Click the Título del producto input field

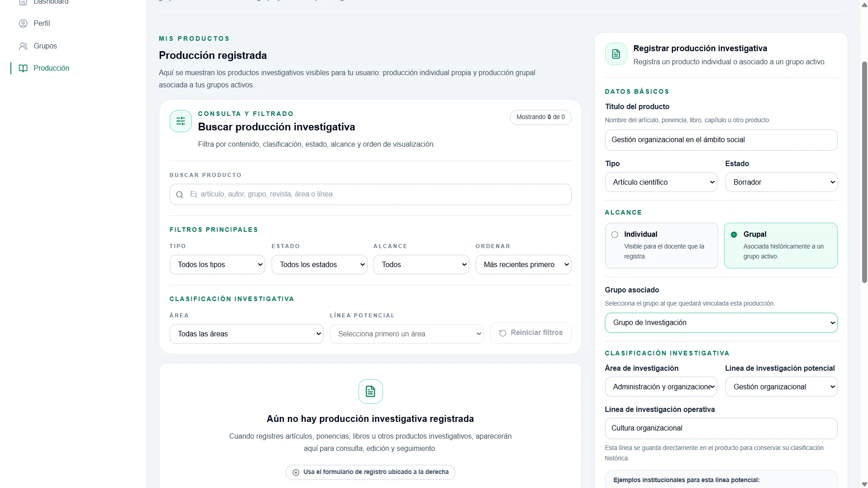click(x=721, y=140)
